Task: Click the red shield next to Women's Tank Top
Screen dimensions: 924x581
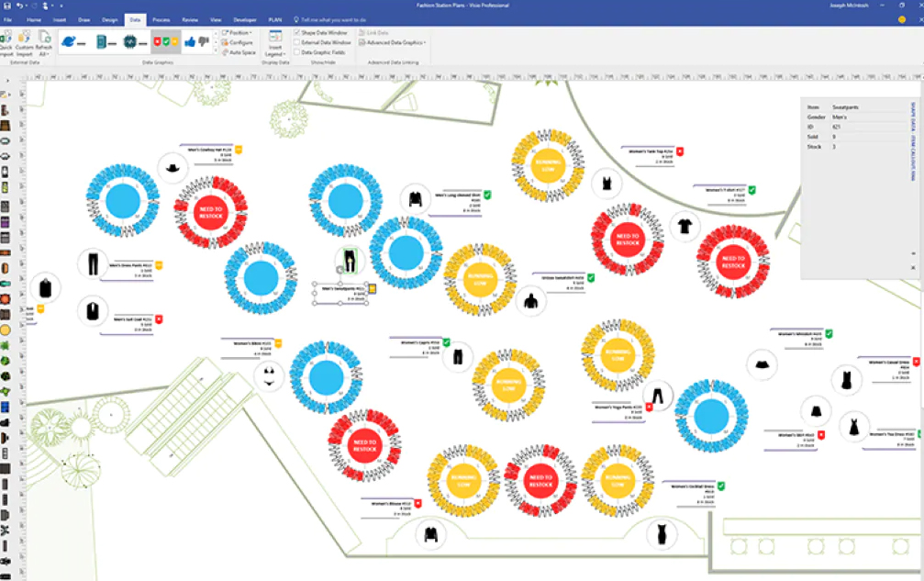Action: pos(679,151)
